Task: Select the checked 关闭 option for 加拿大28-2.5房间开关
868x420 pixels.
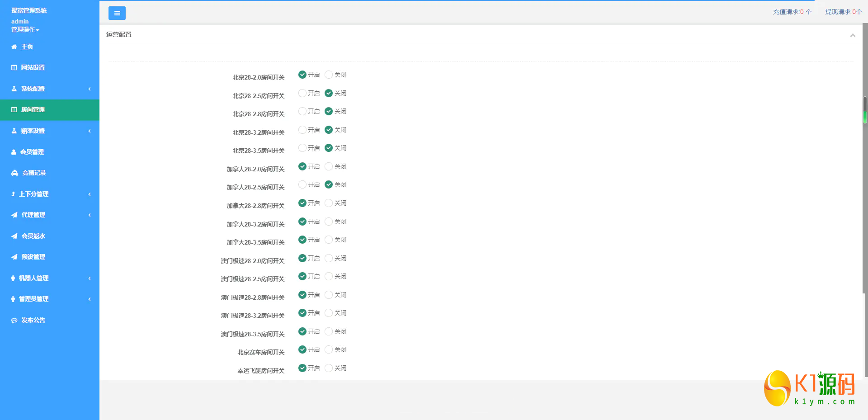Action: click(x=329, y=184)
